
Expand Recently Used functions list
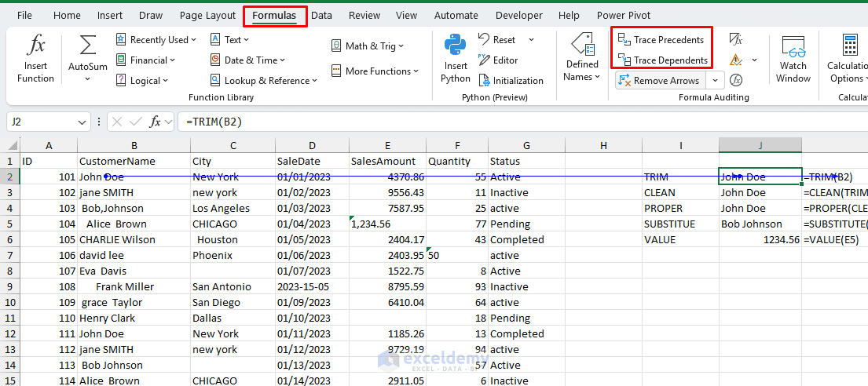[156, 40]
